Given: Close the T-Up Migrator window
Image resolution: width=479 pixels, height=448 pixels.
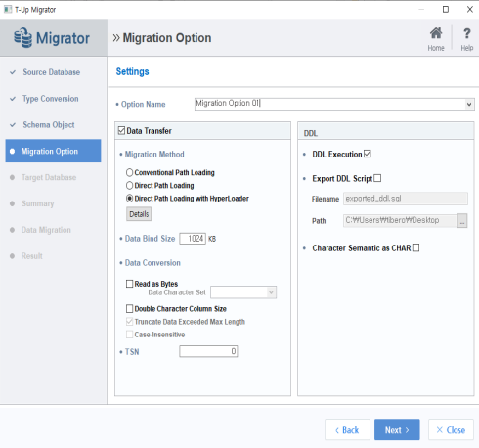Looking at the screenshot, I should point(469,9).
